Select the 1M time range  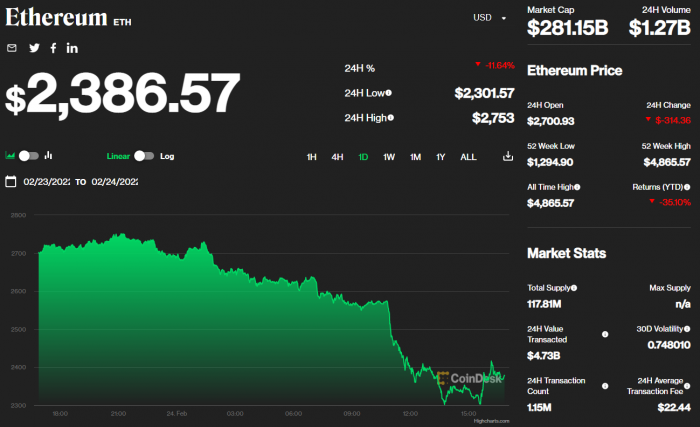[x=415, y=157]
